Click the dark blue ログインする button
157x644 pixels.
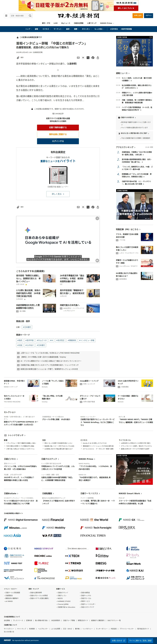click(x=58, y=141)
